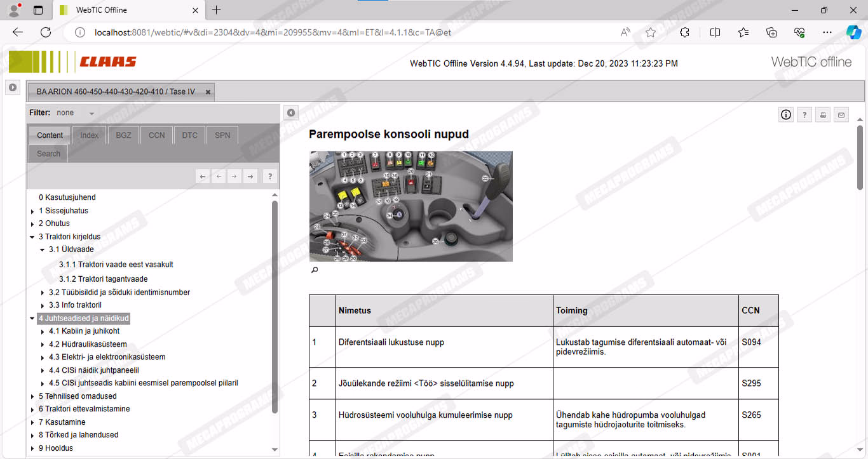Collapse the 3 Traktori kirjeldus section
Viewport: 868px width, 459px height.
32,237
